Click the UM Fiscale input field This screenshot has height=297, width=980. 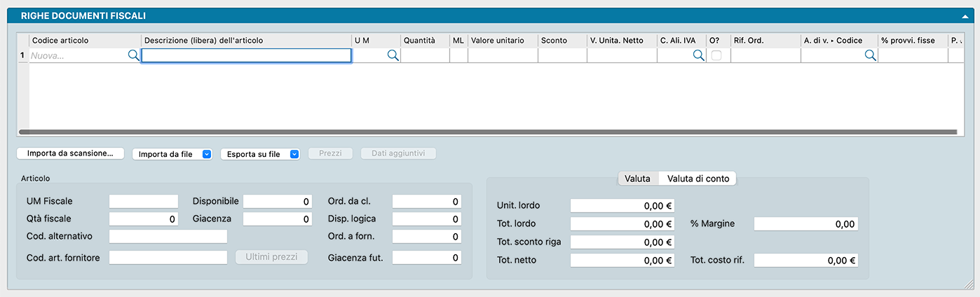(144, 202)
